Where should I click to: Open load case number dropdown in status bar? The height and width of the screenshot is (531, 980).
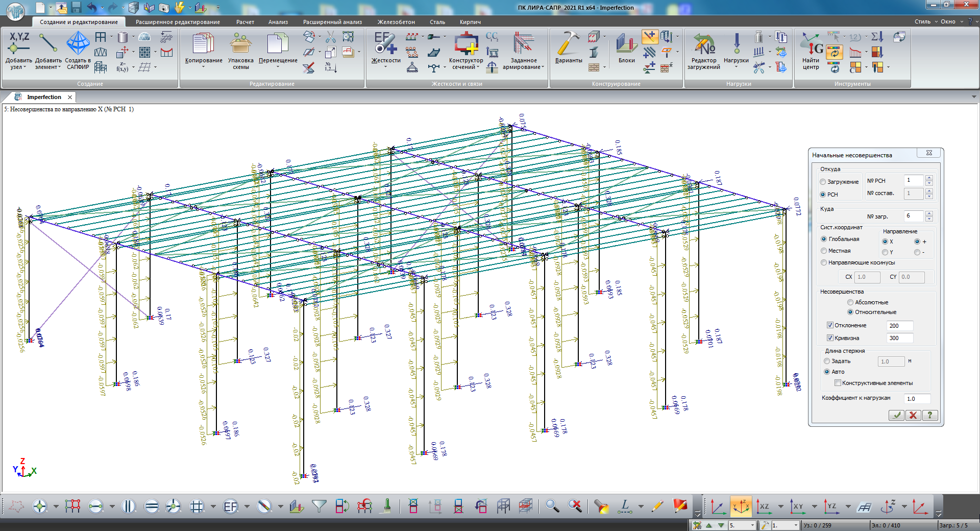click(752, 525)
